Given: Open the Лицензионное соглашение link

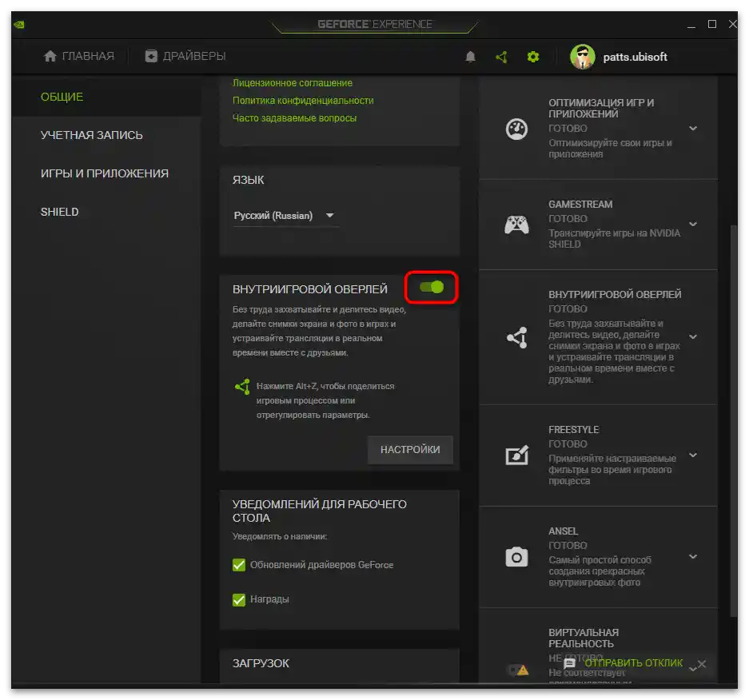Looking at the screenshot, I should click(293, 83).
